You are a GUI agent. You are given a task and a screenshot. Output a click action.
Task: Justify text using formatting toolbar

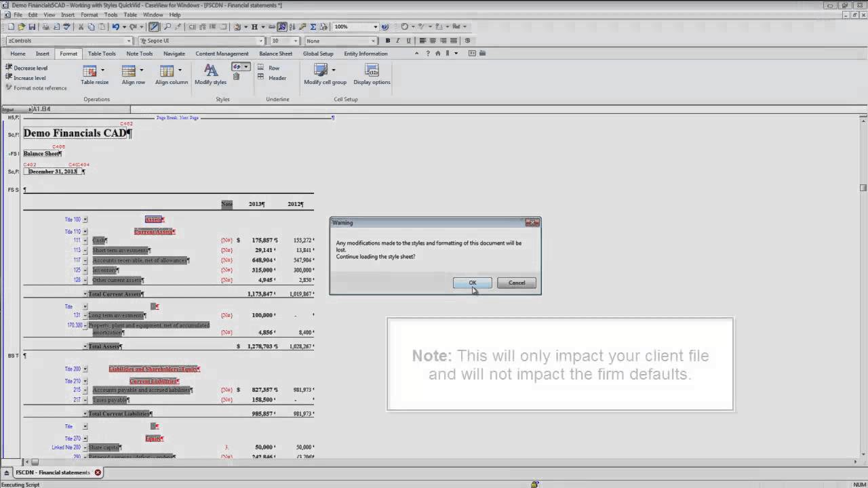453,41
